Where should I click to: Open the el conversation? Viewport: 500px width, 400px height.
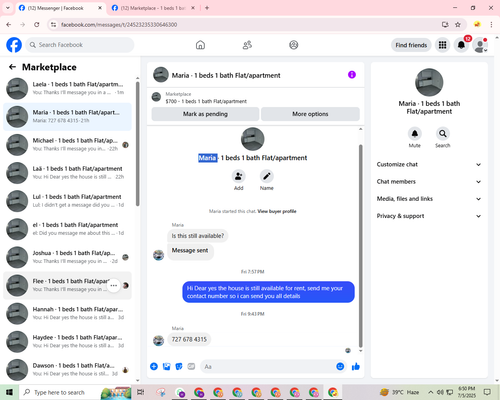pos(68,229)
